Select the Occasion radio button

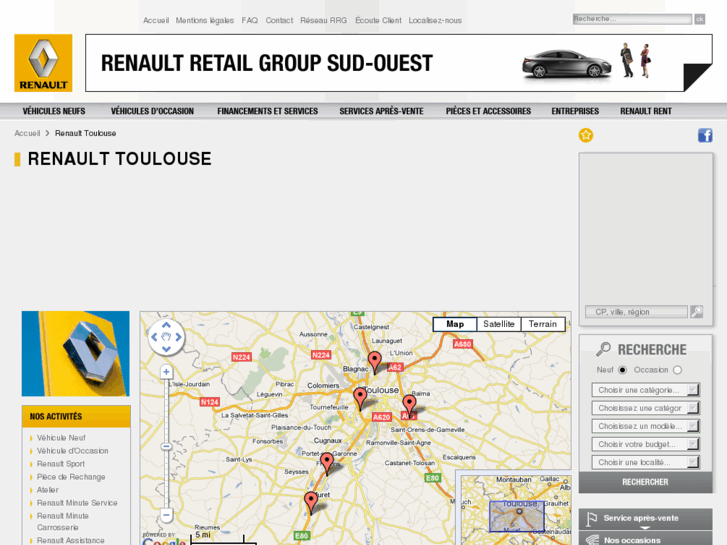pyautogui.click(x=677, y=370)
